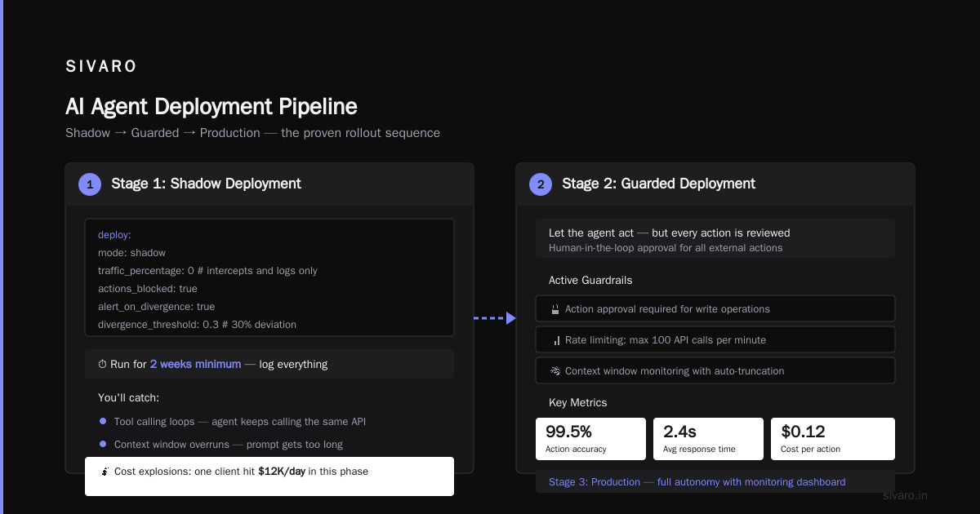The width and height of the screenshot is (980, 514).
Task: Click the 2 weeks minimum highlighted text
Action: click(x=195, y=364)
